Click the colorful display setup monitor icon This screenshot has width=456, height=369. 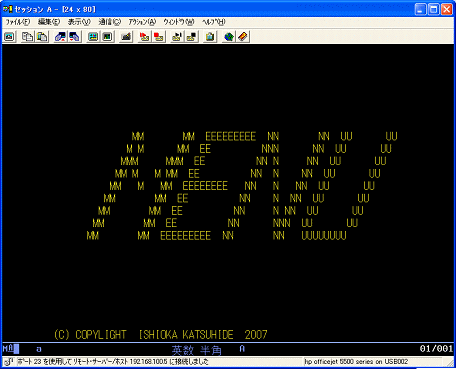click(93, 36)
